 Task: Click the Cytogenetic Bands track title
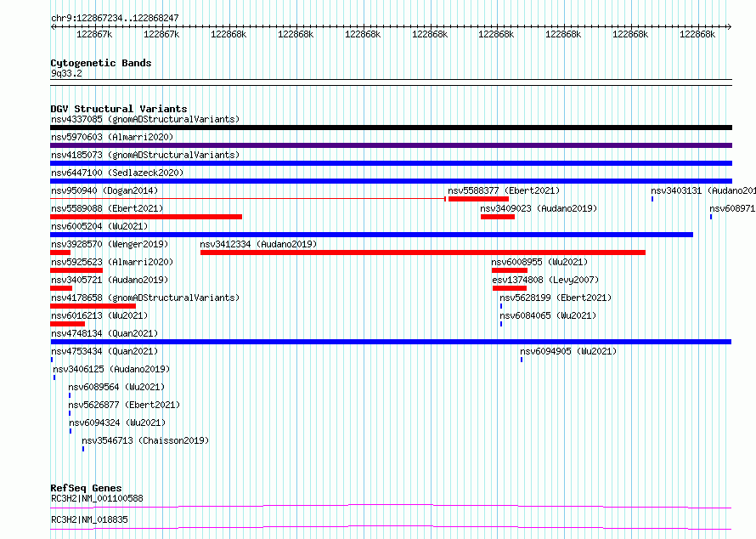click(x=101, y=63)
